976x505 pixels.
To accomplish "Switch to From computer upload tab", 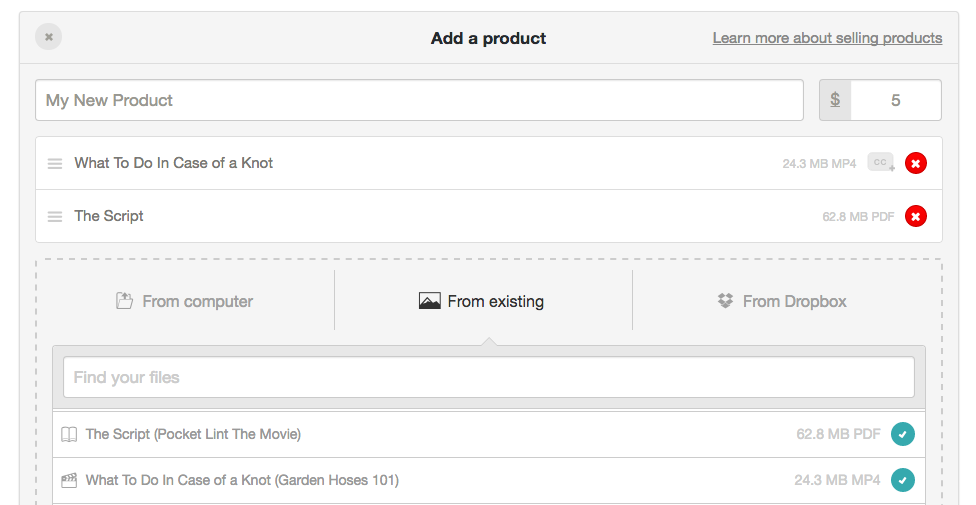I will pos(185,301).
